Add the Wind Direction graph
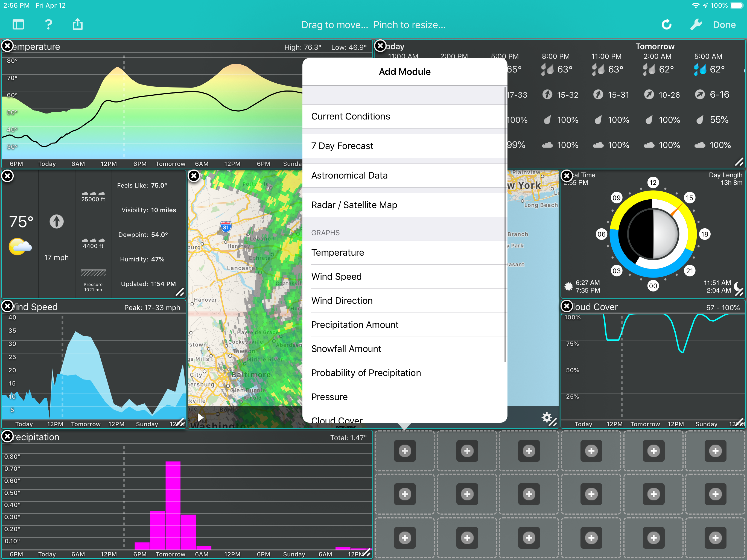Image resolution: width=747 pixels, height=560 pixels. click(x=405, y=301)
